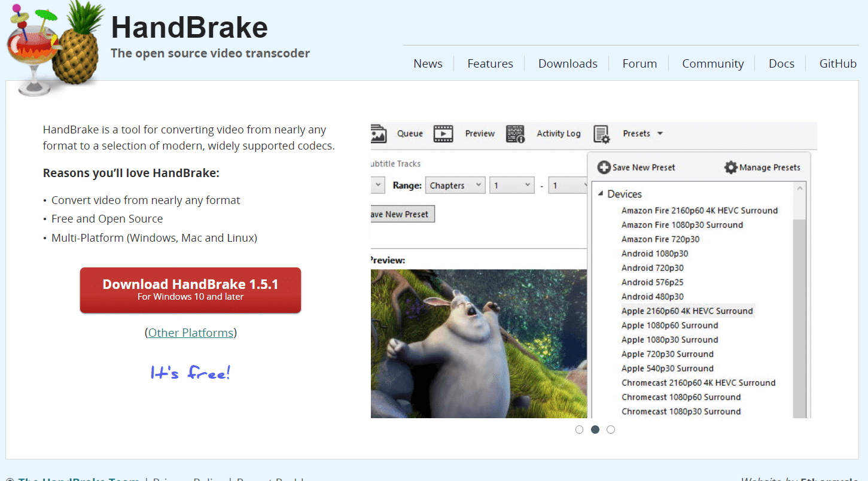Viewport: 868px width, 481px height.
Task: Open the Chapters range dropdown
Action: [455, 185]
